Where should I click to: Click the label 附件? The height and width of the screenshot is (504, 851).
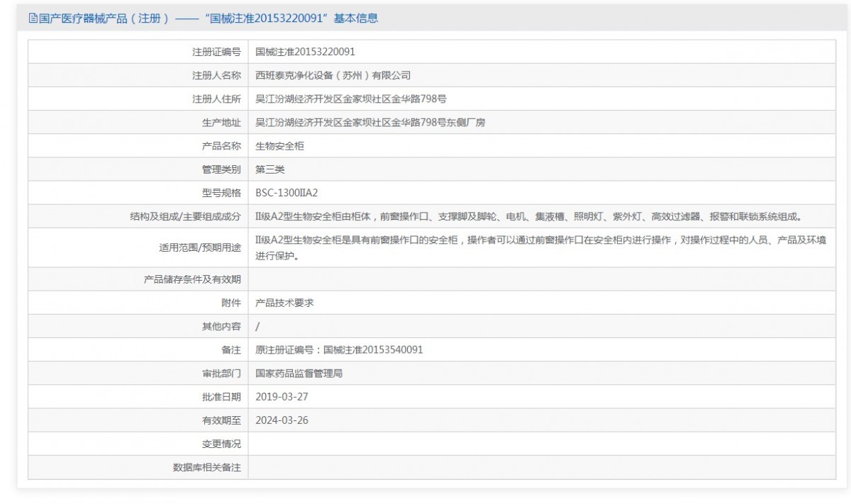231,303
